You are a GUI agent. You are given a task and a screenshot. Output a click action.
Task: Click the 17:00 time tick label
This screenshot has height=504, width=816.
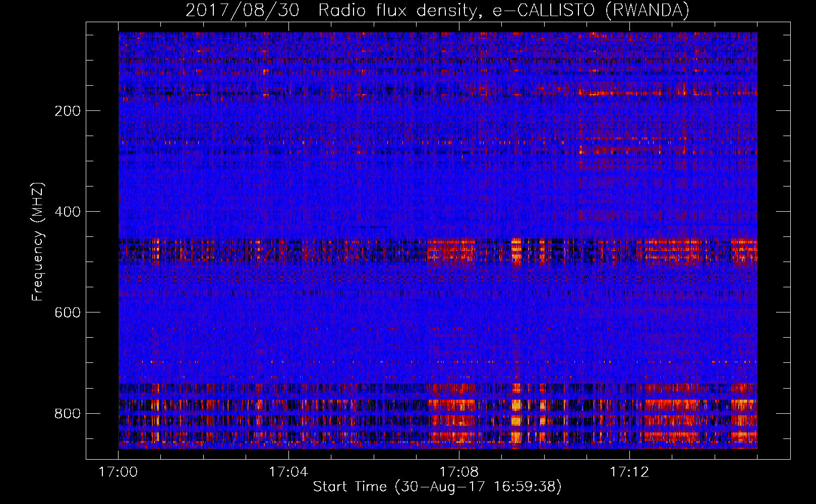[118, 472]
